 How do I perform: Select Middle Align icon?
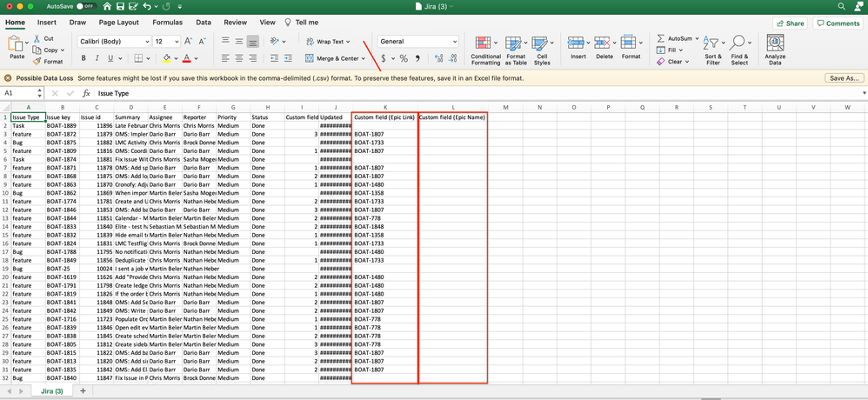coord(239,42)
